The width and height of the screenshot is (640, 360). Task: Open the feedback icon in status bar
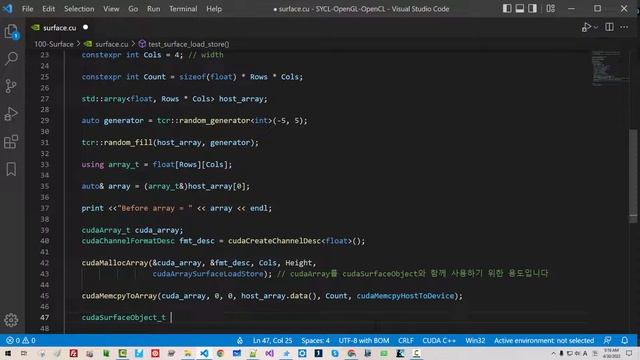click(x=608, y=340)
